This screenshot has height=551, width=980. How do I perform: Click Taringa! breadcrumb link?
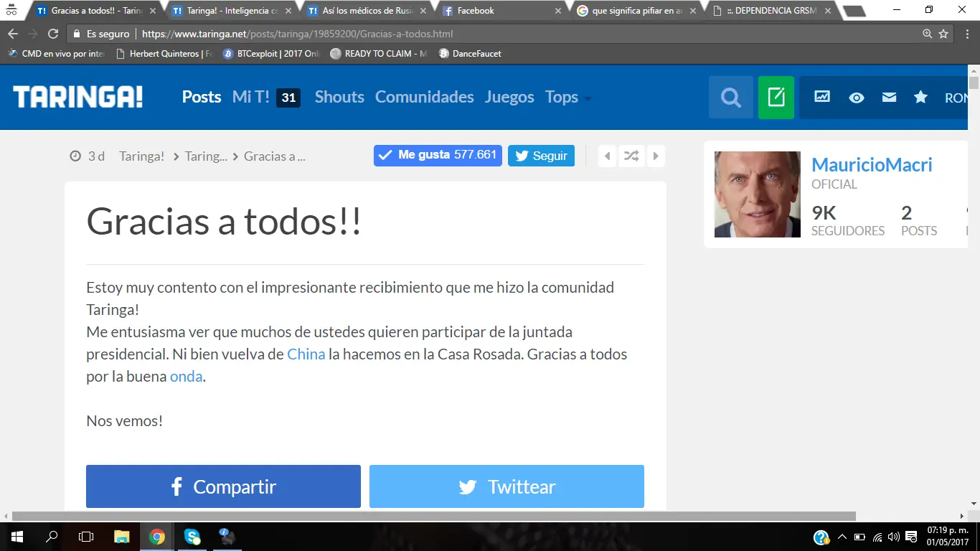[141, 156]
